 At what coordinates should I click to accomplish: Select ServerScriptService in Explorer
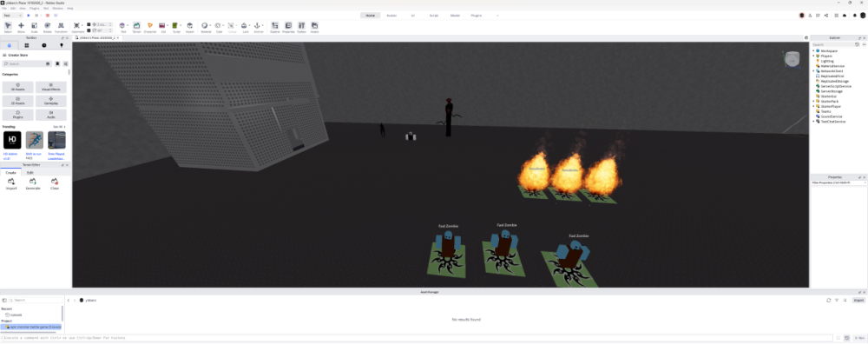[x=836, y=86]
